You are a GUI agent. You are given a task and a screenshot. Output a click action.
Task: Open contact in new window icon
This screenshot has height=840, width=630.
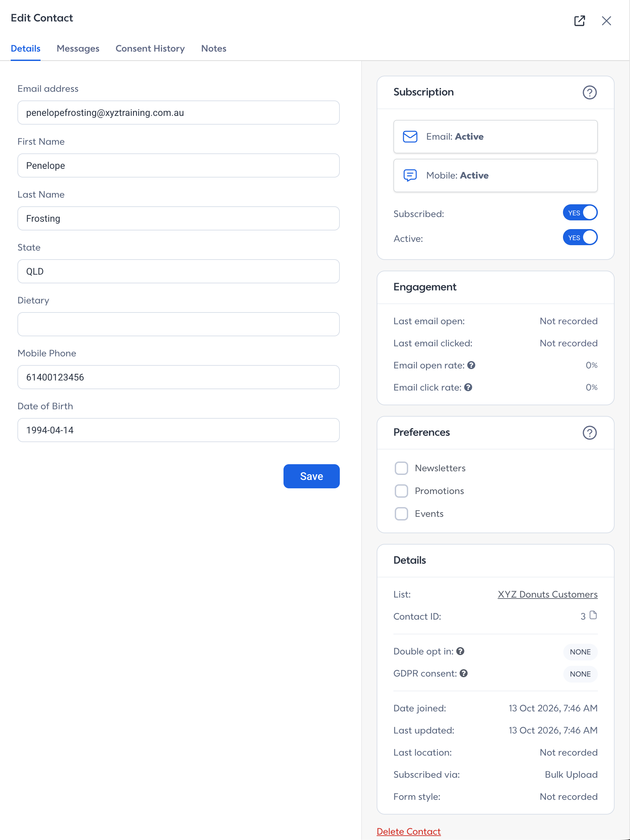pyautogui.click(x=579, y=21)
